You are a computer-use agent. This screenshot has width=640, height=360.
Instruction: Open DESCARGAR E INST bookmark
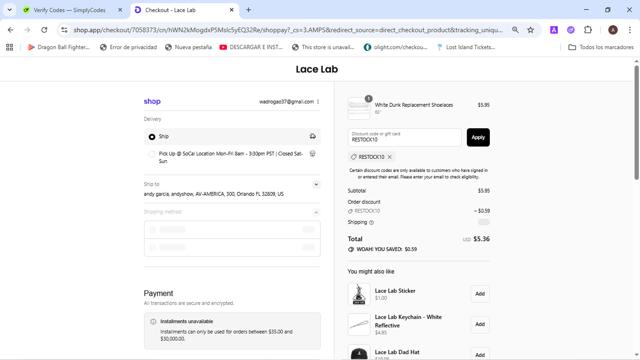click(251, 47)
